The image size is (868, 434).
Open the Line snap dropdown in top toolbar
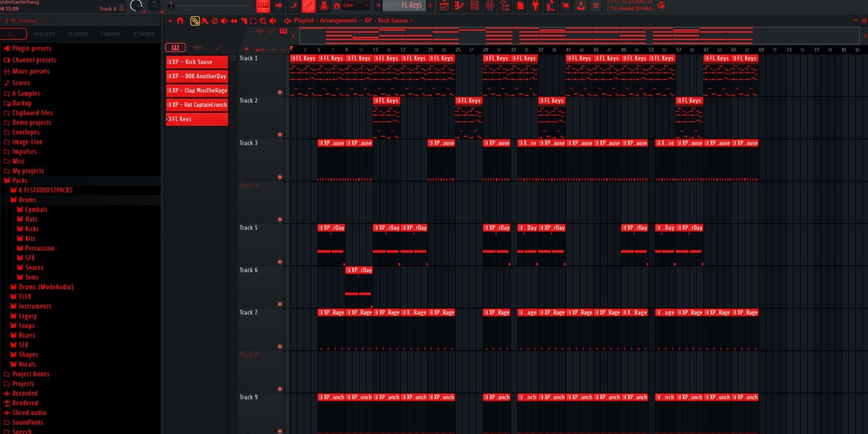[x=355, y=6]
